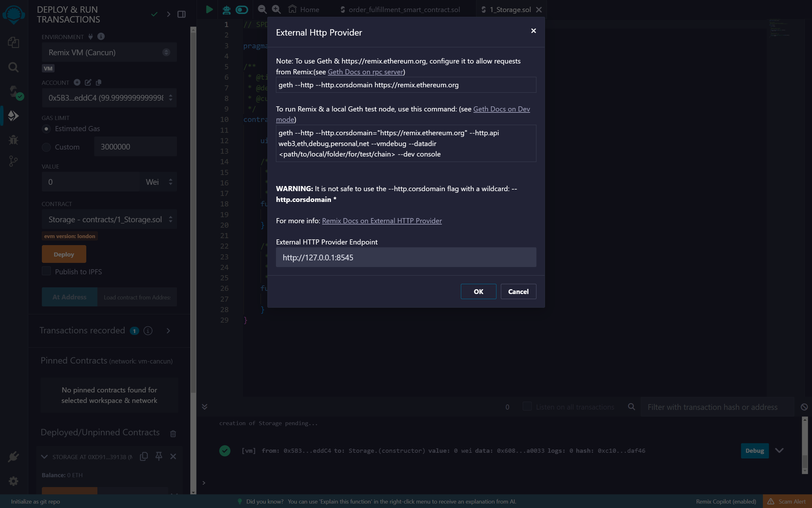Switch to the 1_Storage.sol tab

[506, 10]
